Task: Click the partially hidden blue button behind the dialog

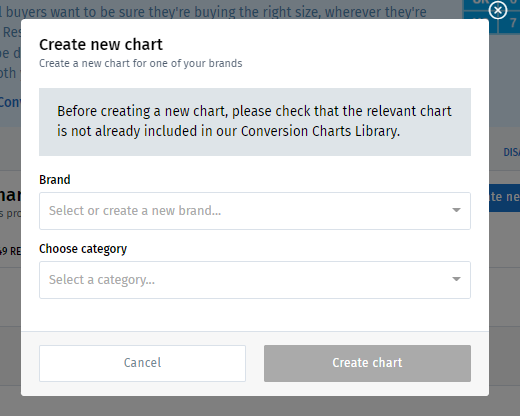Action: coord(504,197)
